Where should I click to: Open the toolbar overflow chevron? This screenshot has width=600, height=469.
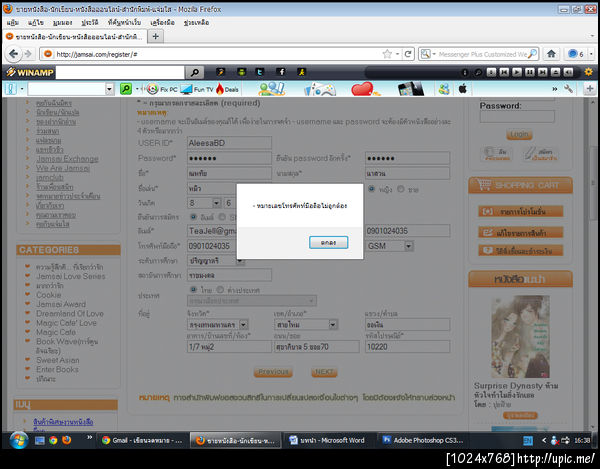pyautogui.click(x=554, y=89)
